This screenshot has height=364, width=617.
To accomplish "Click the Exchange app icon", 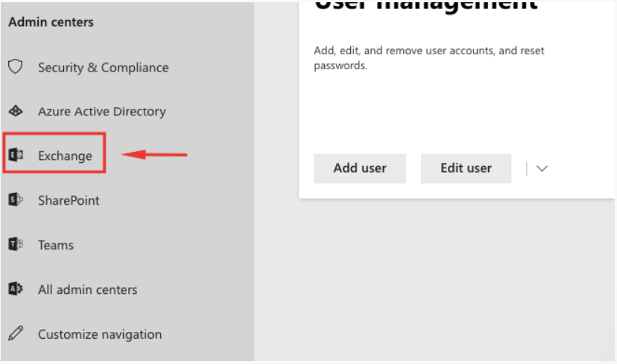I will [16, 156].
